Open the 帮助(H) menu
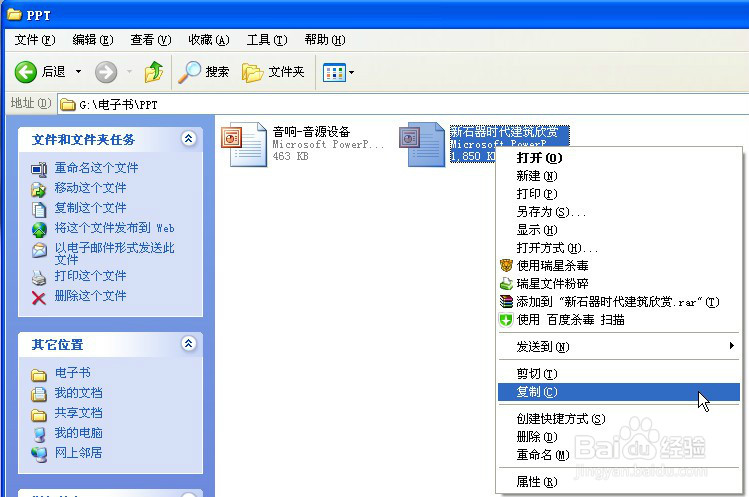Viewport: 749px width, 497px height. coord(325,40)
